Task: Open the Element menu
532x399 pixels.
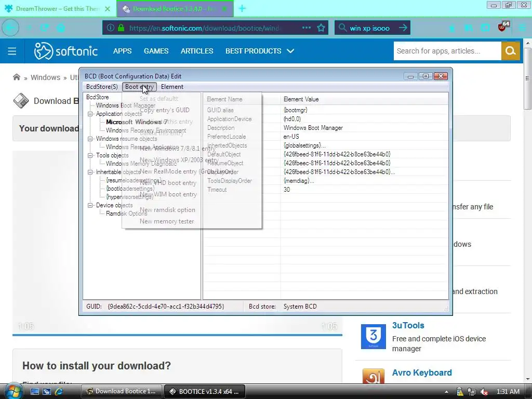Action: pyautogui.click(x=172, y=87)
